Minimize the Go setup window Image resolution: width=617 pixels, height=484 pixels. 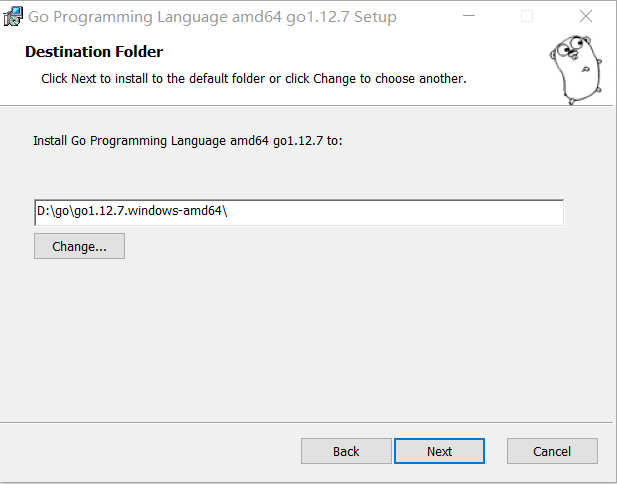[x=469, y=17]
